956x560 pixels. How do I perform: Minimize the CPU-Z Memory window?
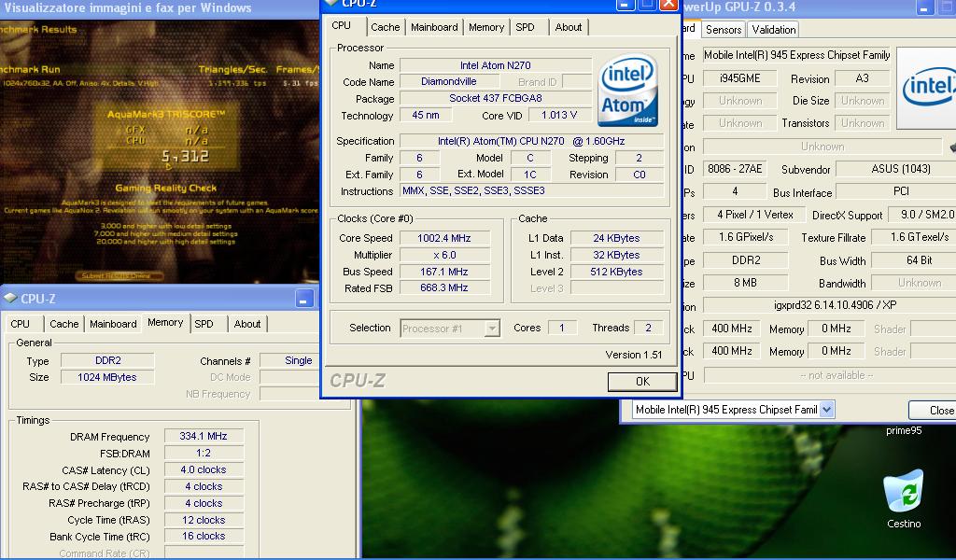click(x=304, y=299)
